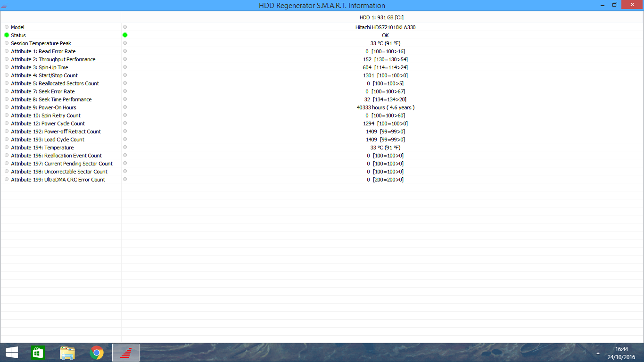Click the value-column dot in the Seek Time Performance row
This screenshot has width=644, height=362.
[x=125, y=99]
